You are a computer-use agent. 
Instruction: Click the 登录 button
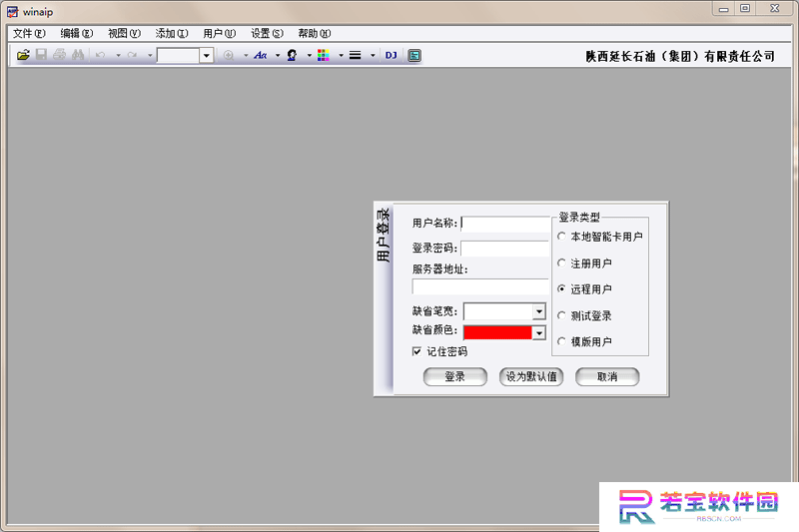point(455,376)
